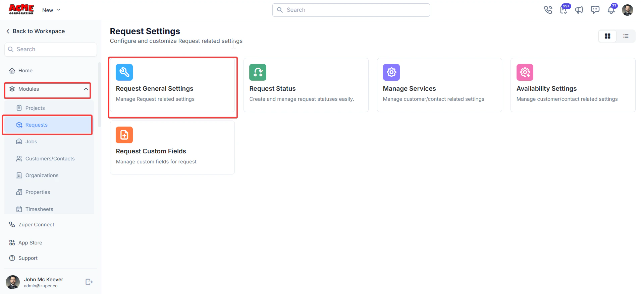Click the App Store grid icon

click(12, 243)
